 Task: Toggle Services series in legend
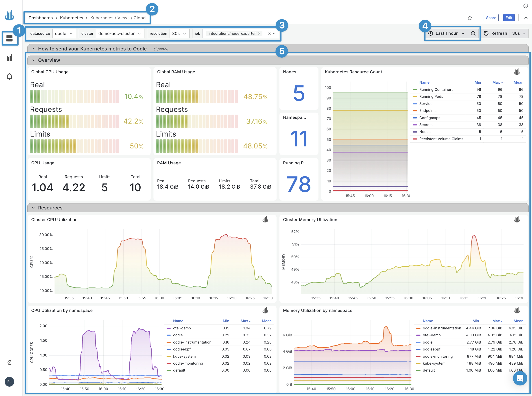pos(427,104)
